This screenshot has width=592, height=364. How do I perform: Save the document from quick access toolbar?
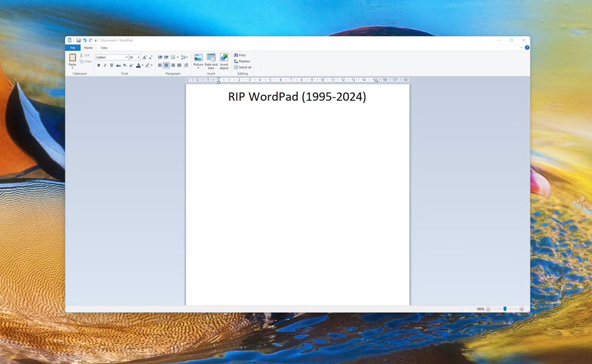click(78, 40)
